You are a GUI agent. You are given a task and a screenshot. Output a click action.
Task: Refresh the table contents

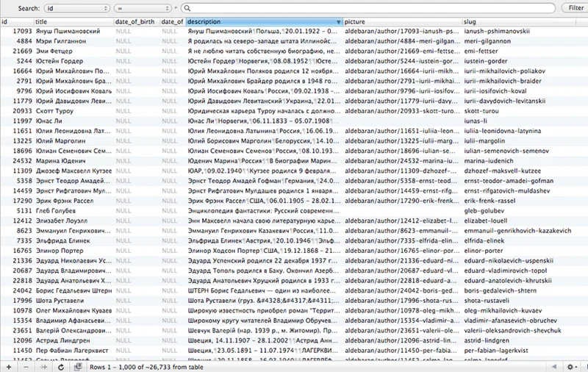[61, 367]
